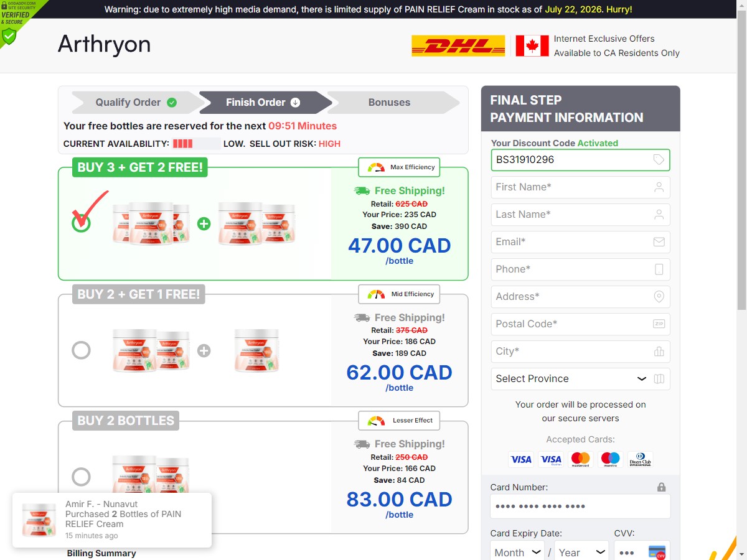Viewport: 747px width, 560px height.
Task: Click the person icon in Last Name field
Action: click(659, 215)
